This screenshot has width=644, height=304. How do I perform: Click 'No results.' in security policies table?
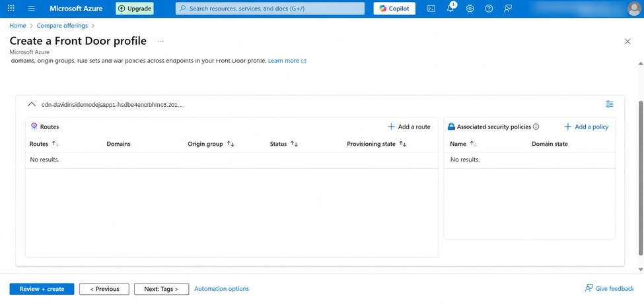(x=465, y=160)
